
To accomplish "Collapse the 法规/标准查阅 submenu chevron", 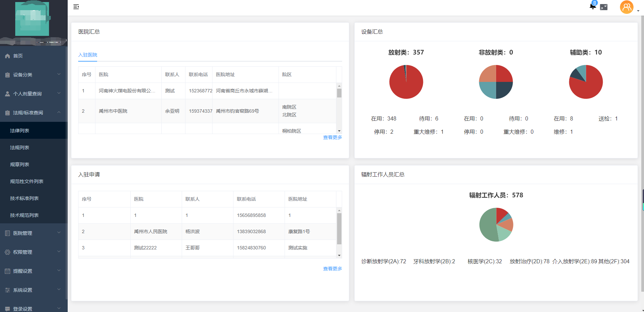I will (x=59, y=112).
